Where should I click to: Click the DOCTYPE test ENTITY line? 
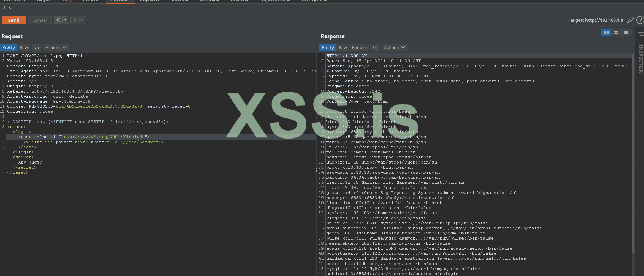[88, 122]
